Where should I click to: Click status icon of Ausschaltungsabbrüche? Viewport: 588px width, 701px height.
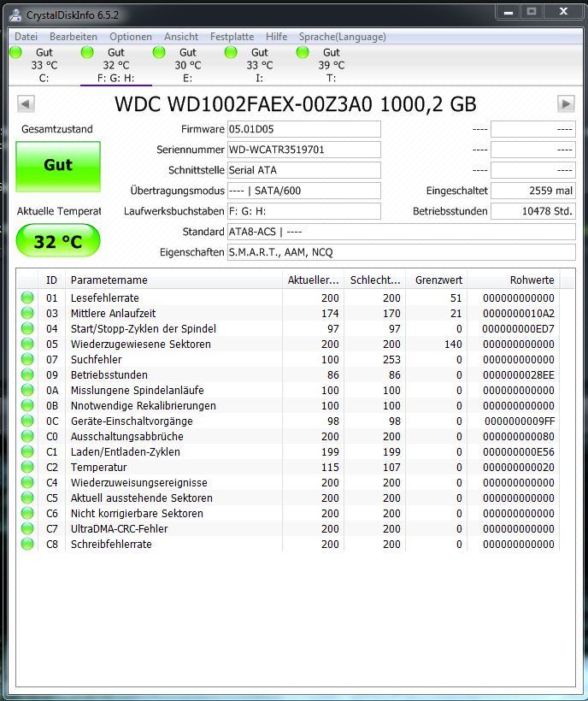coord(27,436)
